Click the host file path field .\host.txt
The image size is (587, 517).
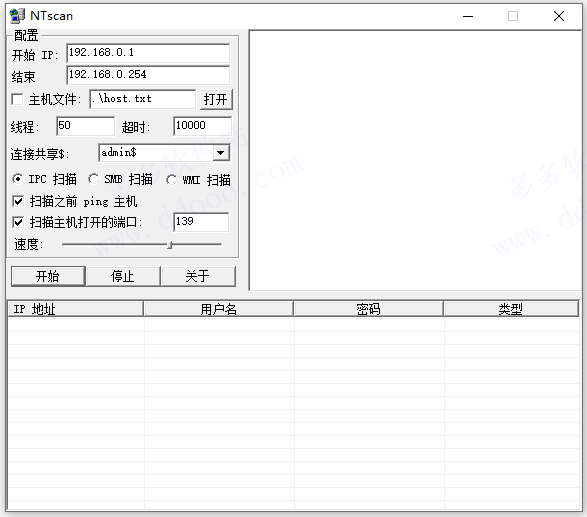point(142,99)
